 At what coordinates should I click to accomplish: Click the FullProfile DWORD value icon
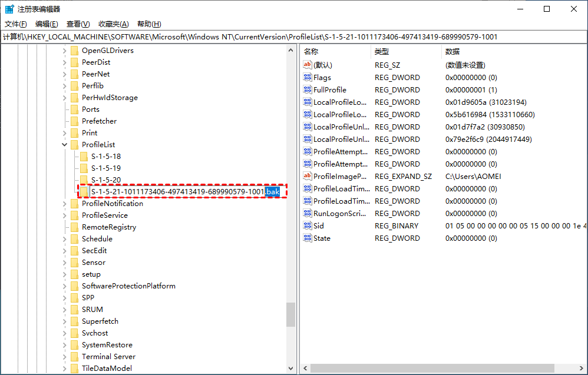(x=308, y=89)
